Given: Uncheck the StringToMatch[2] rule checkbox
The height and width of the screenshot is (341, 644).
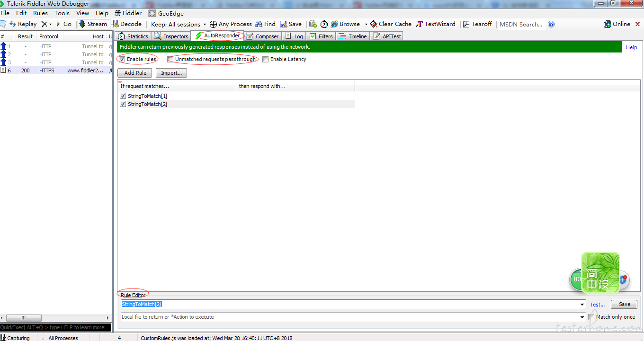Looking at the screenshot, I should coord(123,104).
